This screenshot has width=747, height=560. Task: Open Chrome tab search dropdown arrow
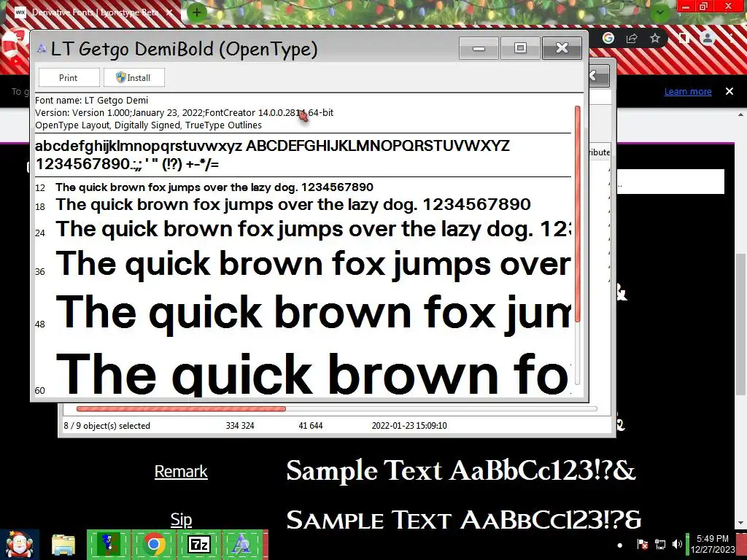pos(660,12)
